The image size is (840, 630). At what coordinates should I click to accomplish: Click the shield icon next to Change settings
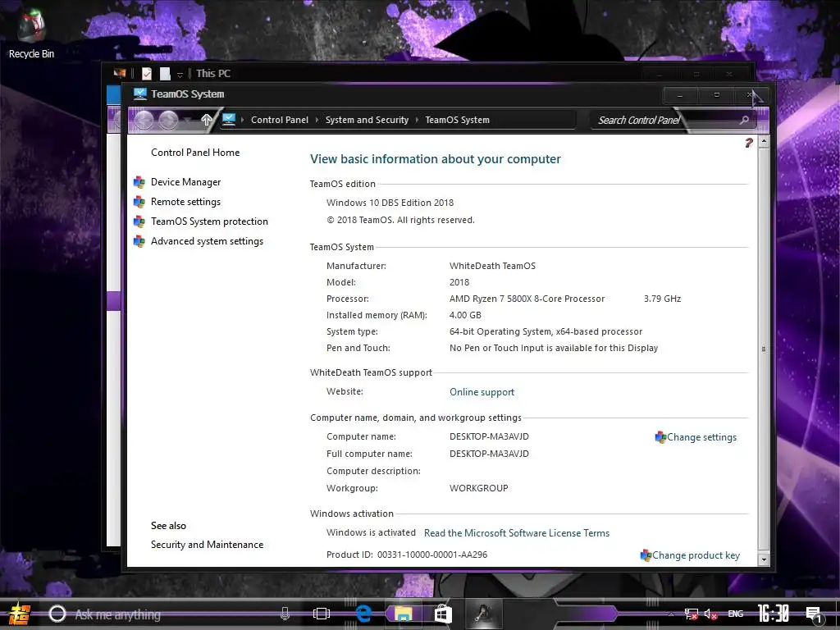click(x=660, y=437)
